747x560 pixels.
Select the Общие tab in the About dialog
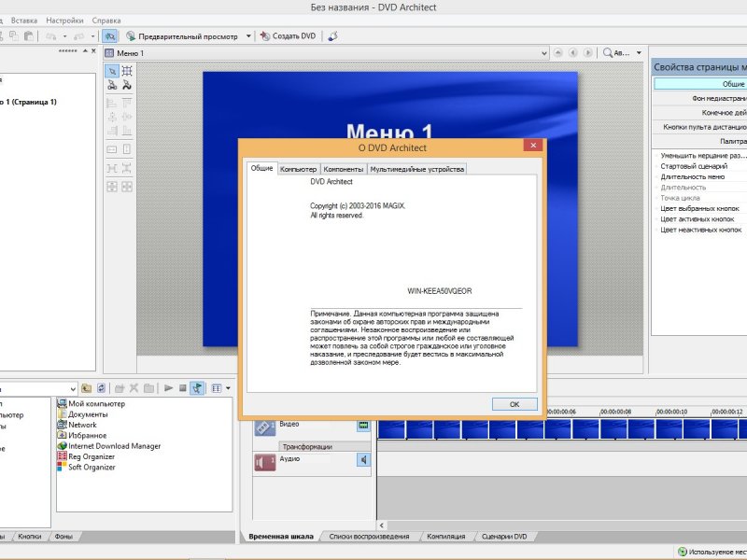coord(262,168)
